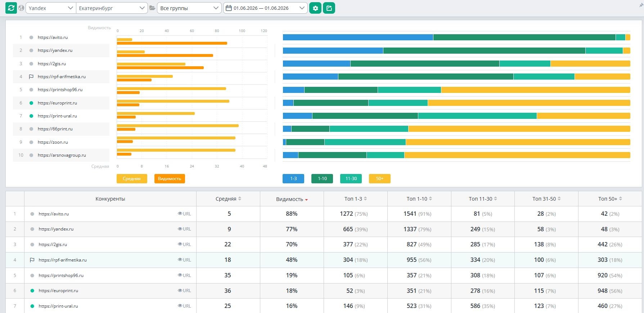Click the globe icon beside Yandex dropdown
Screen dimensions: 644x313
(x=21, y=8)
